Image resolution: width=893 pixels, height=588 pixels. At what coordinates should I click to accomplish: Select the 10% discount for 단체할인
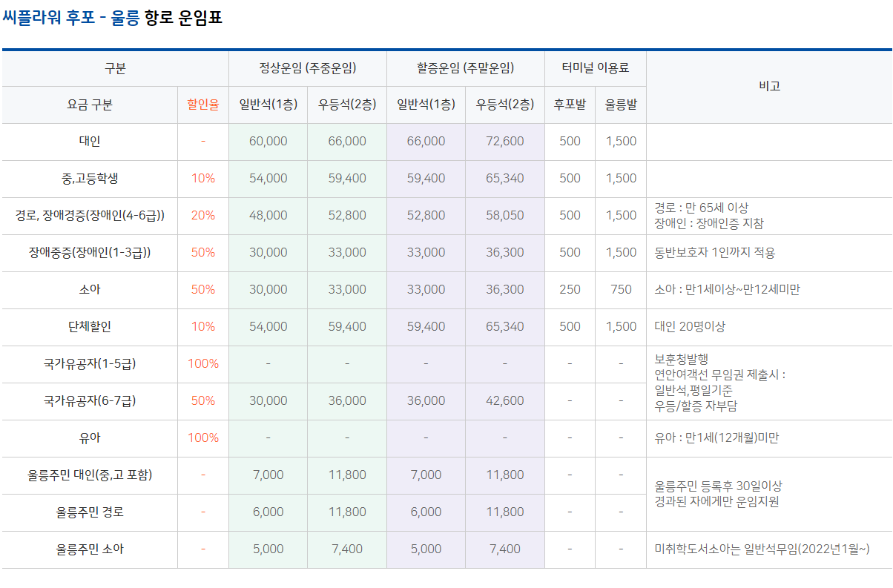pos(203,327)
